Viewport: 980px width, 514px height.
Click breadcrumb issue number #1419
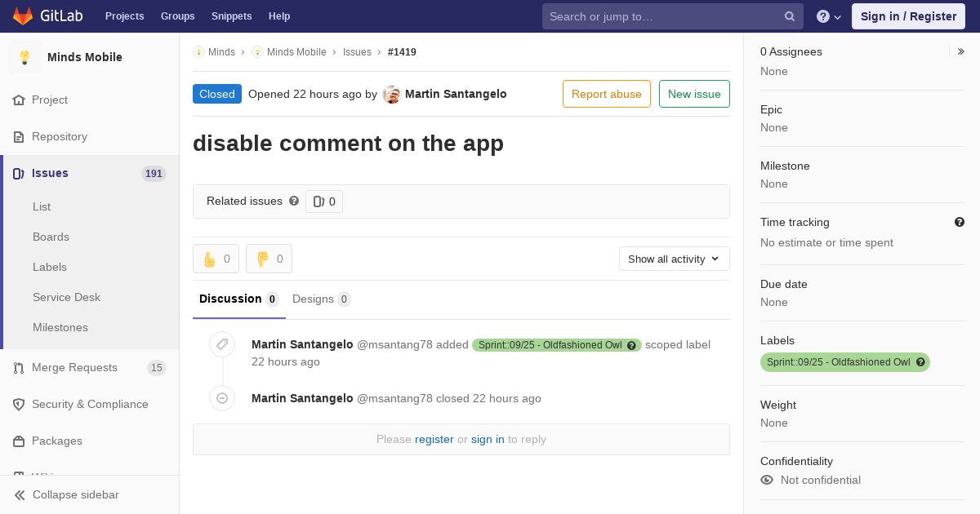402,51
